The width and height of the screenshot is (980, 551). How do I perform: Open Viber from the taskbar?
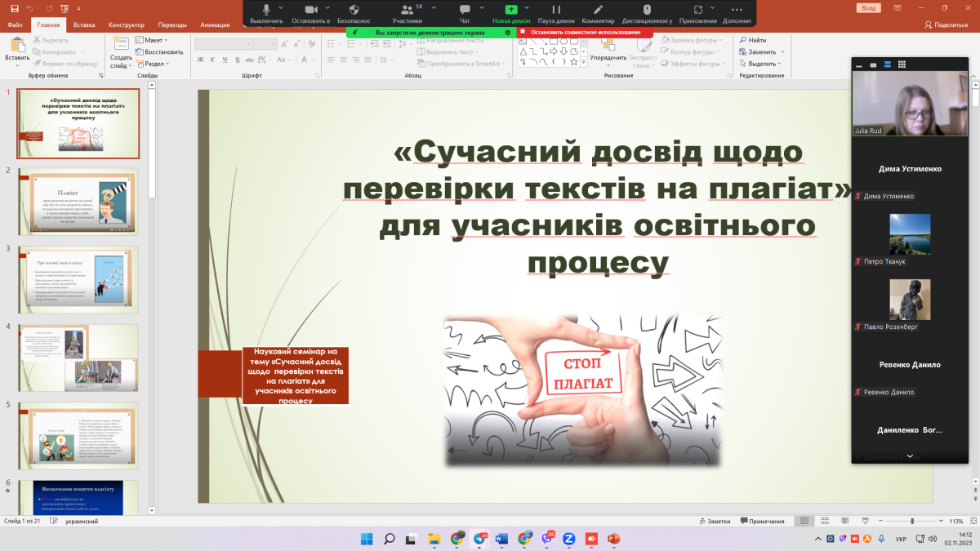548,539
